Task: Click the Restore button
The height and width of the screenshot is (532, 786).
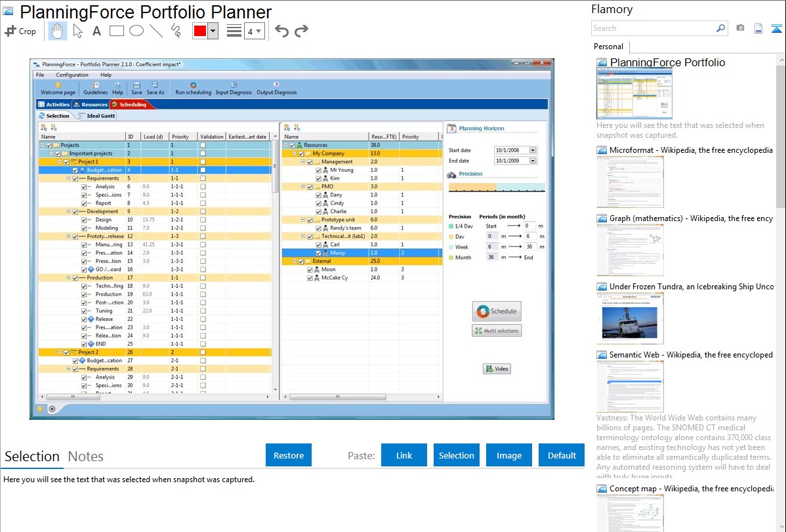Action: click(x=289, y=455)
